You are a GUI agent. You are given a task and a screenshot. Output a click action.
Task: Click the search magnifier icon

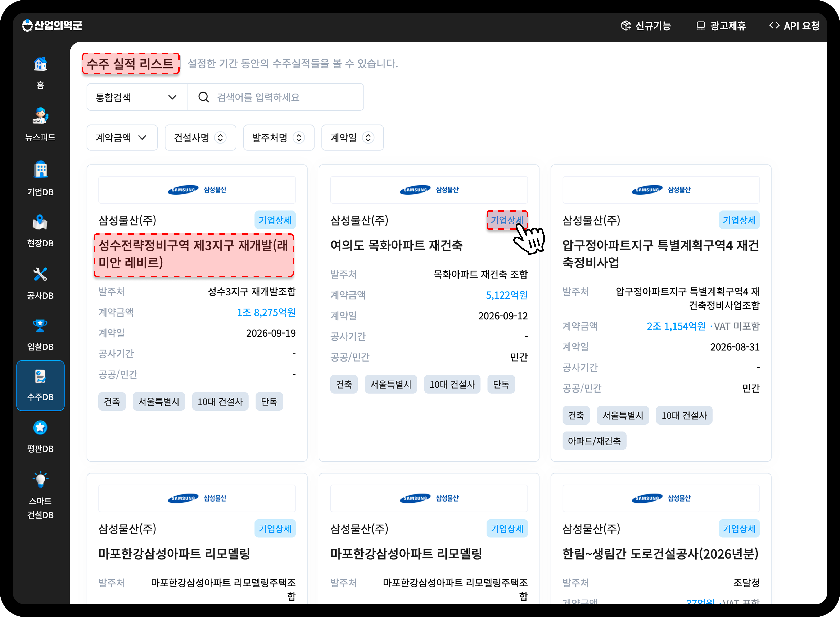[204, 97]
